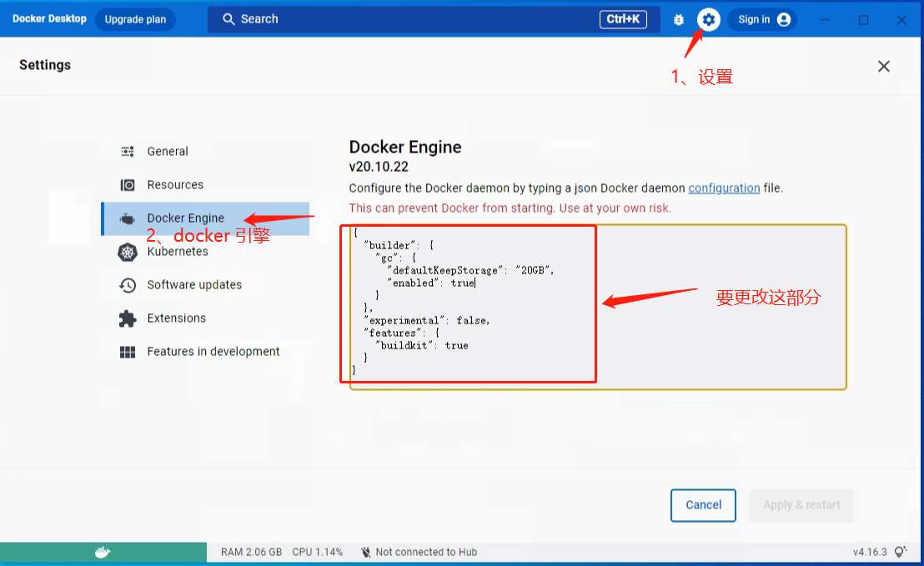The height and width of the screenshot is (566, 924).
Task: Switch to the General settings section
Action: [167, 151]
